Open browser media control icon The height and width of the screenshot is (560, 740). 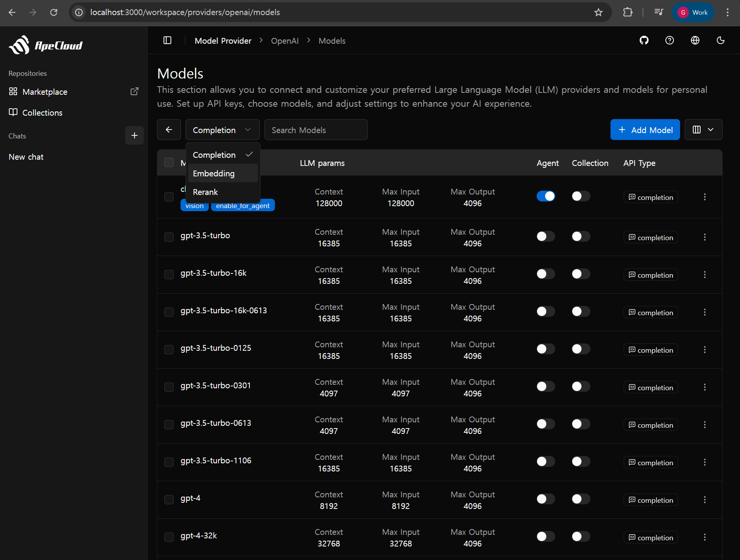[658, 12]
